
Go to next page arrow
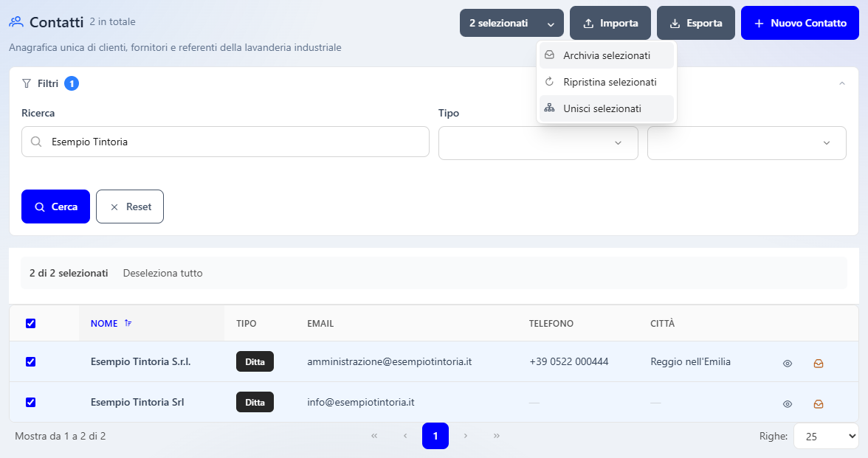[x=466, y=436]
